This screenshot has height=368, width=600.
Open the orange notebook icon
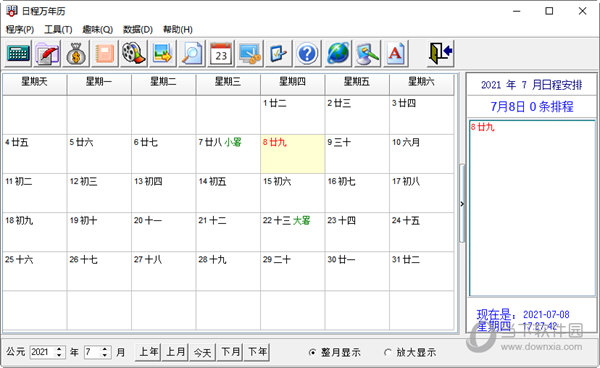[x=105, y=54]
